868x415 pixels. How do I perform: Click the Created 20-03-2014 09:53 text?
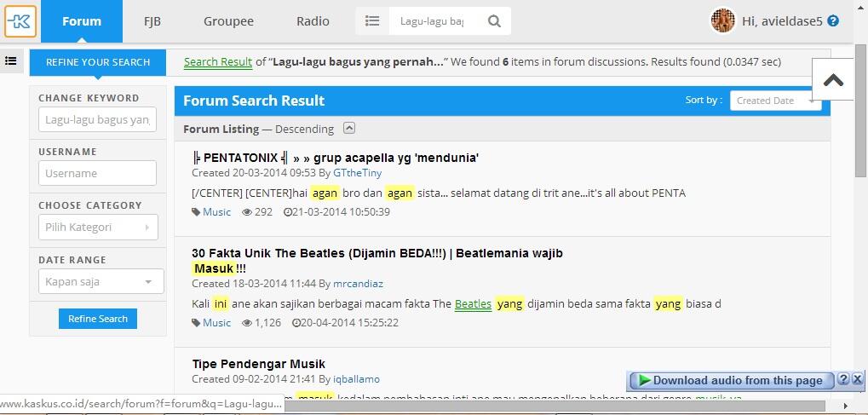(x=254, y=173)
